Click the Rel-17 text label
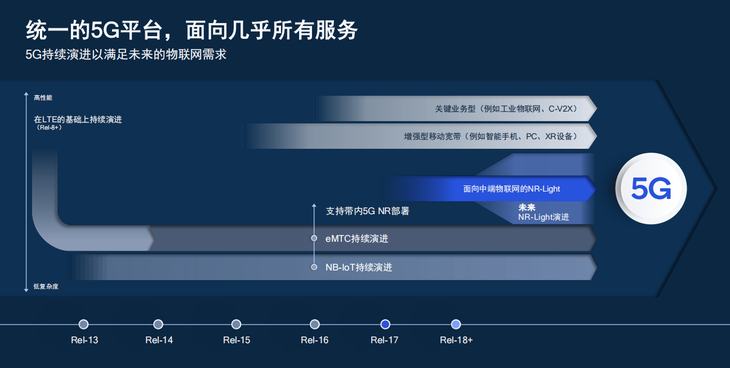The image size is (730, 368). coord(385,340)
